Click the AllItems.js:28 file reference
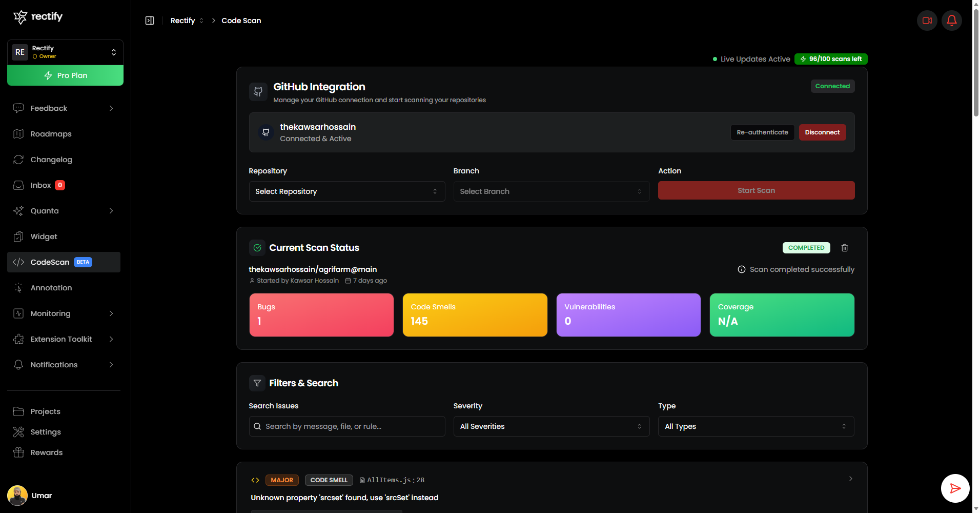The height and width of the screenshot is (513, 980). (x=392, y=480)
